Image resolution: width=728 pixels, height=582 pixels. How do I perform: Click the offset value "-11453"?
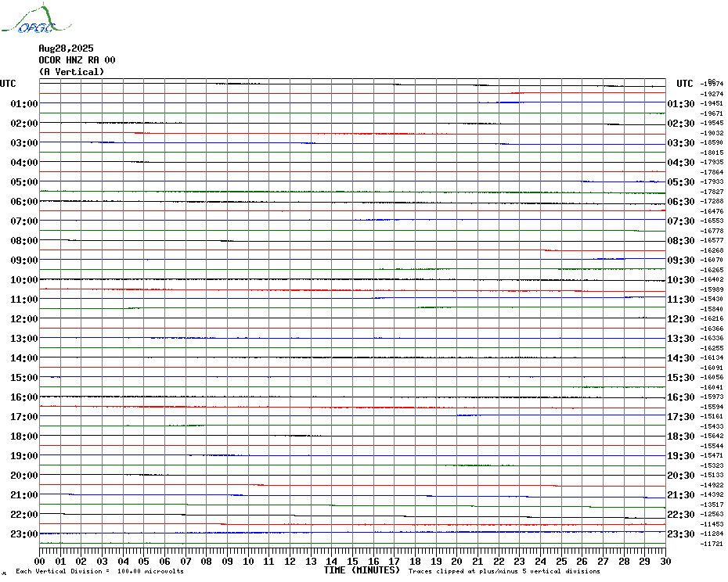point(712,524)
